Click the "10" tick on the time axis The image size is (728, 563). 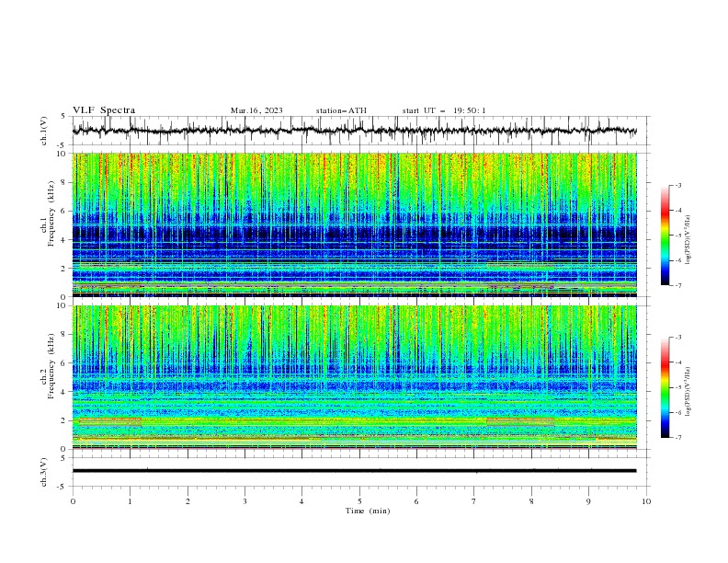pos(646,501)
